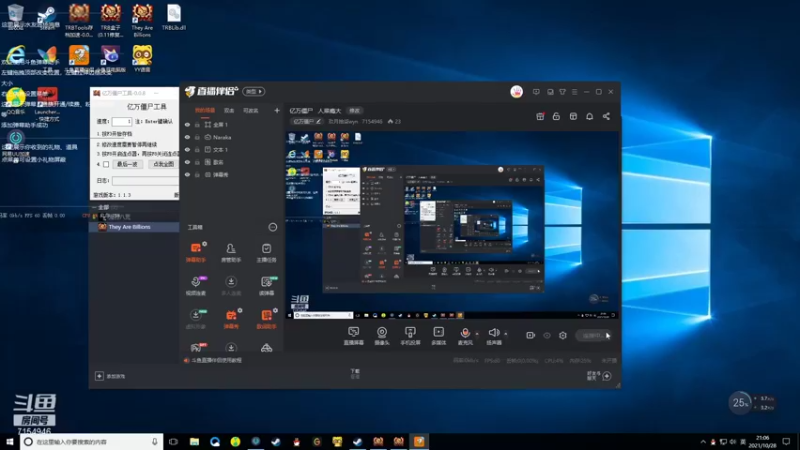Click the add button at bottom left
Image resolution: width=800 pixels, height=450 pixels.
99,376
